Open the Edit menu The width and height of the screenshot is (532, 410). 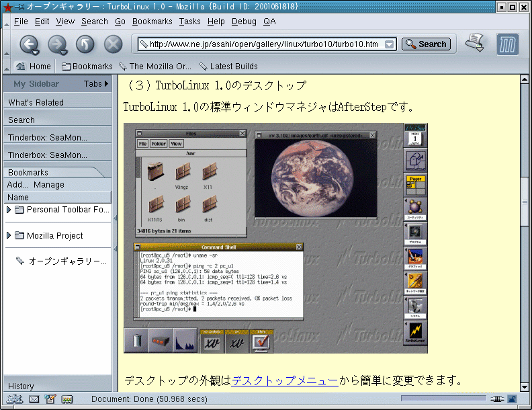(42, 22)
